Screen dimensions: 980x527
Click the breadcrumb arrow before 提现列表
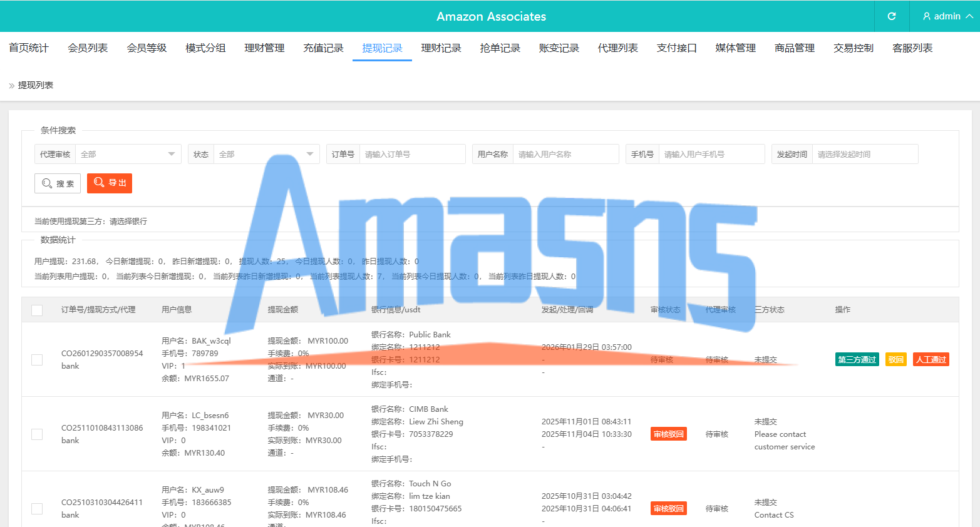[x=12, y=86]
